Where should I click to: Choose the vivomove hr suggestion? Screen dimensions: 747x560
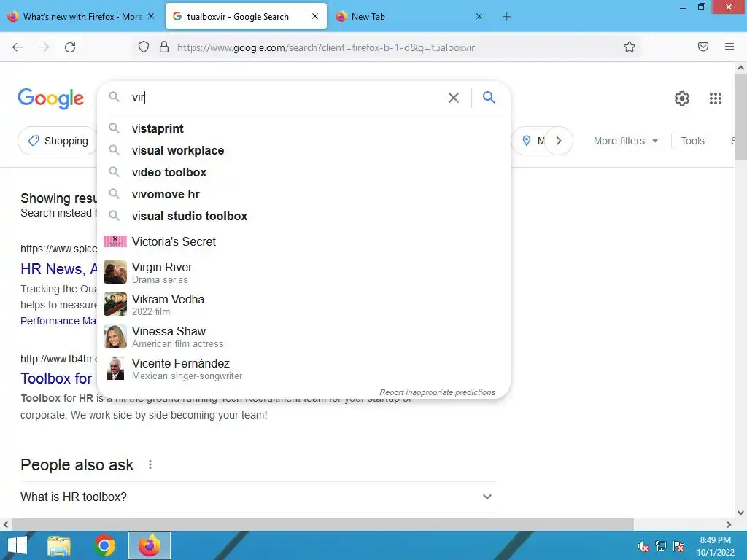pos(303,194)
